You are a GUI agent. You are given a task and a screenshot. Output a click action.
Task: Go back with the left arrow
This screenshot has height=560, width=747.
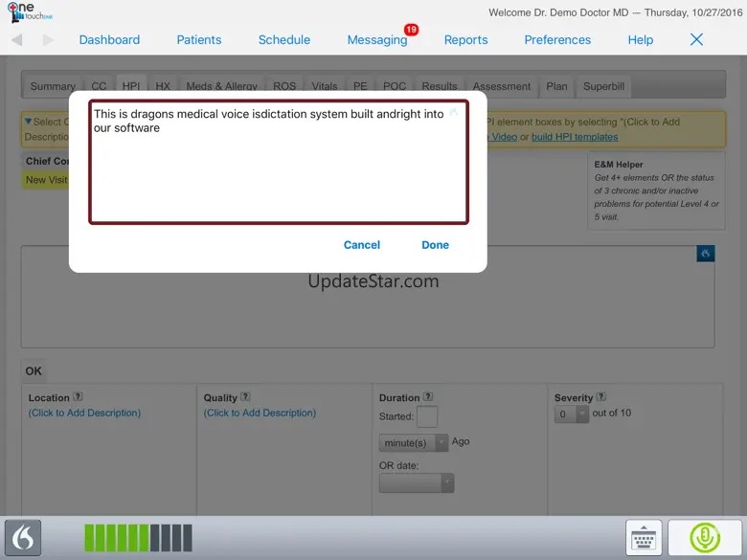tap(17, 40)
